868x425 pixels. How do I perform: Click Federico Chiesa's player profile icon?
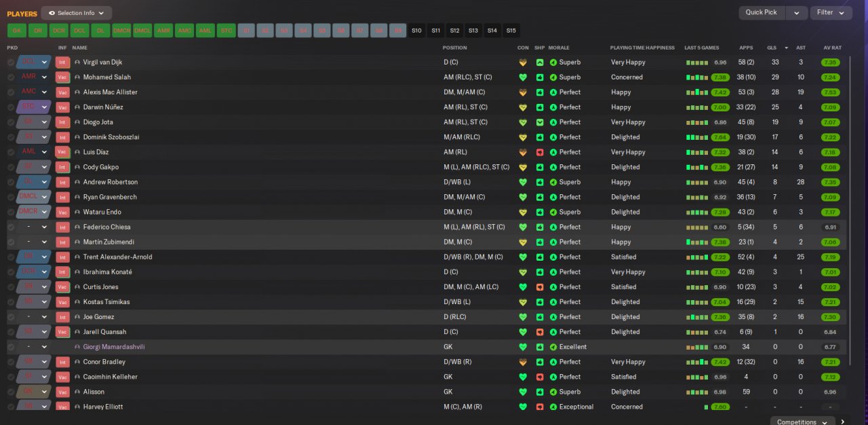[x=77, y=227]
